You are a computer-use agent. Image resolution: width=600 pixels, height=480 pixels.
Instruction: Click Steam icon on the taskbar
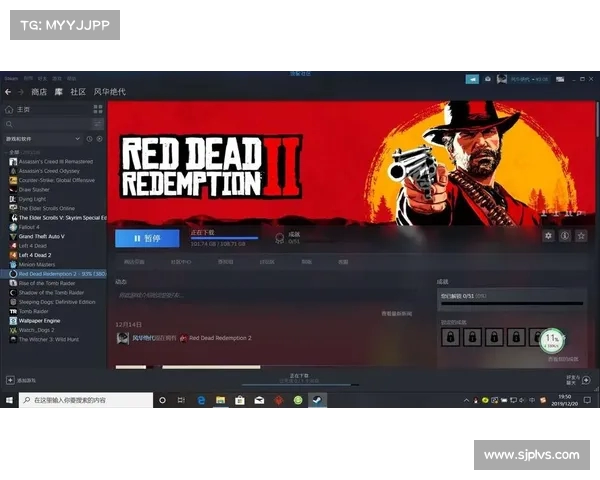coord(317,400)
